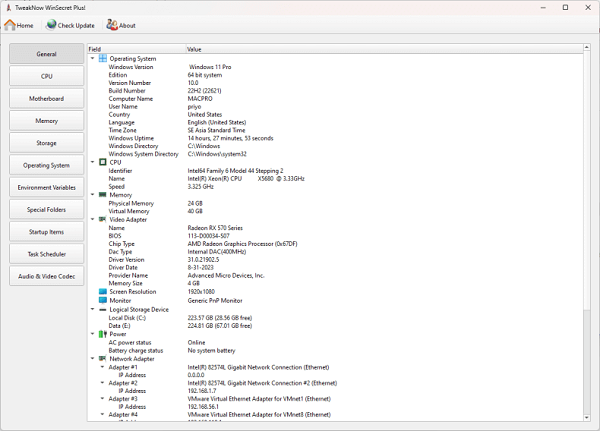
Task: Click the value 'MACPRO'
Action: point(200,98)
